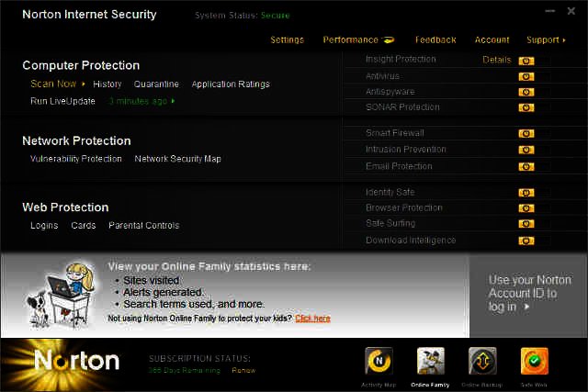Open the Online Family icon
Viewport: 588px width, 392px height.
(x=431, y=361)
